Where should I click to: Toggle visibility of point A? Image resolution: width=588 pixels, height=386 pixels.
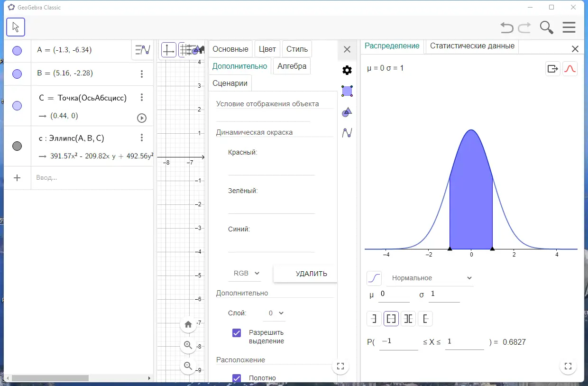point(17,51)
